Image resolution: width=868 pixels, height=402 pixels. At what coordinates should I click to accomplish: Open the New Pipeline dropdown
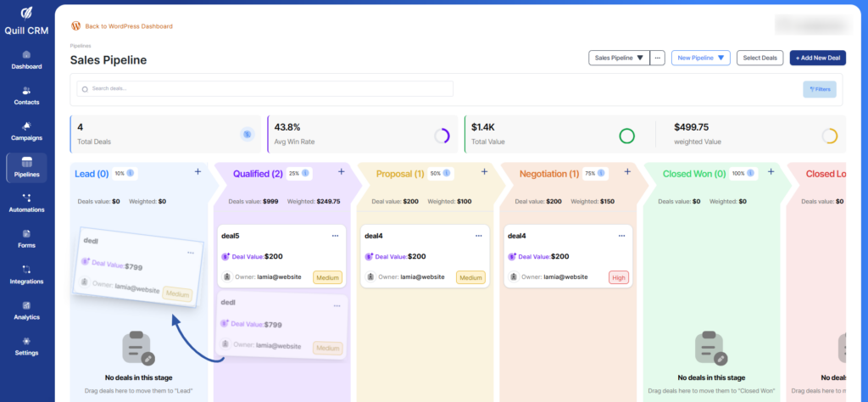[700, 58]
